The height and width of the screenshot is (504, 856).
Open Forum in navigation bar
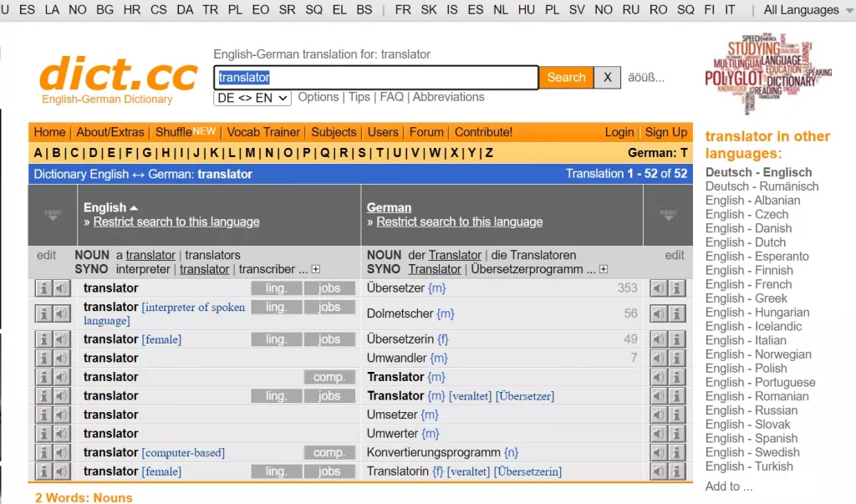click(x=426, y=132)
